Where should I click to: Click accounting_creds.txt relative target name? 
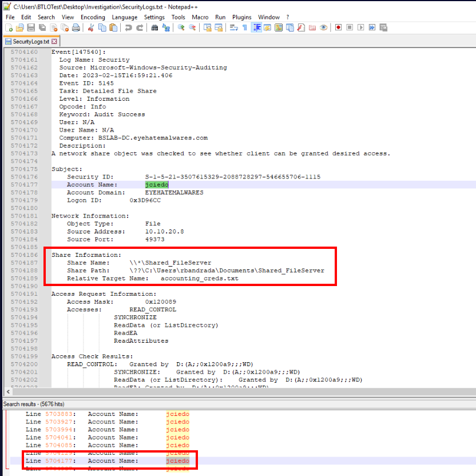(200, 279)
